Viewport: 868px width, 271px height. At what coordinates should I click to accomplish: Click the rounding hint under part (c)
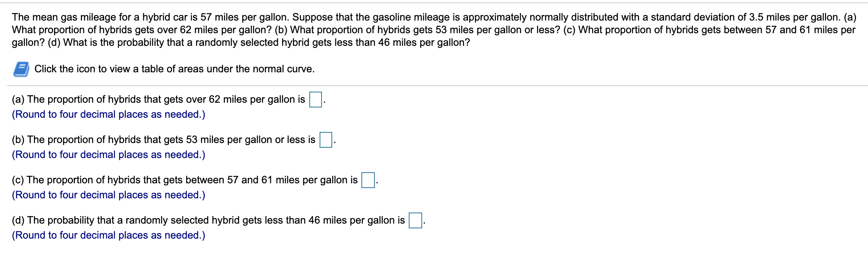coord(108,195)
